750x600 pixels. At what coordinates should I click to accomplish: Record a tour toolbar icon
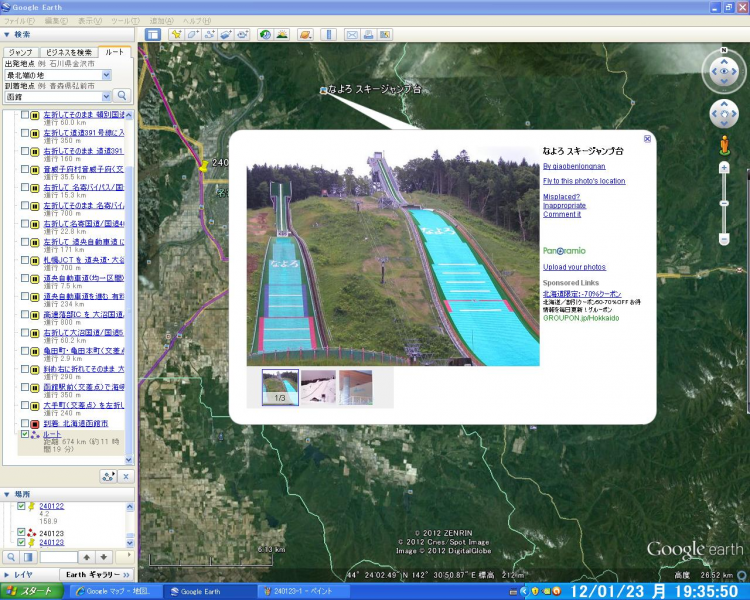[243, 34]
